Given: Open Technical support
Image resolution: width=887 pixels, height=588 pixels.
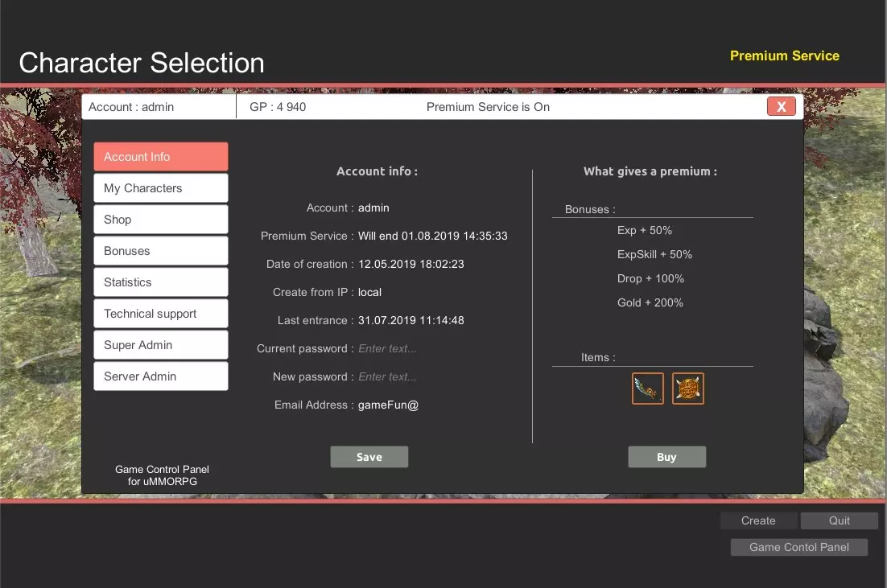Looking at the screenshot, I should (160, 313).
